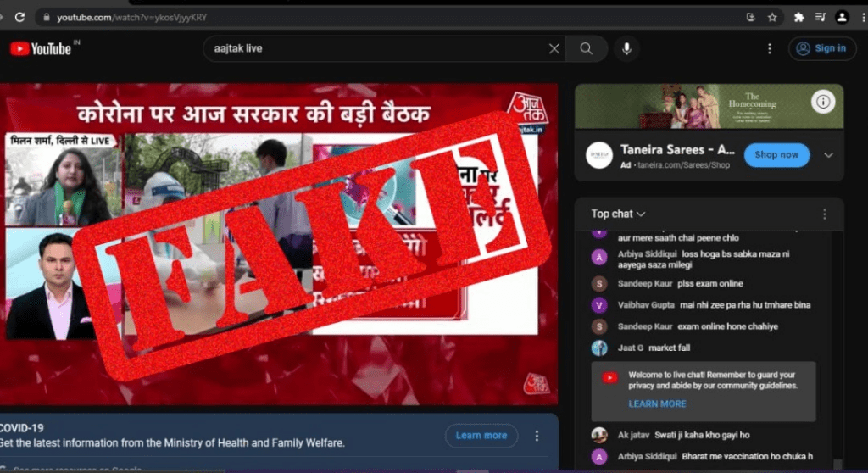Bookmark this page with the star icon
Image resolution: width=868 pixels, height=473 pixels.
[772, 17]
